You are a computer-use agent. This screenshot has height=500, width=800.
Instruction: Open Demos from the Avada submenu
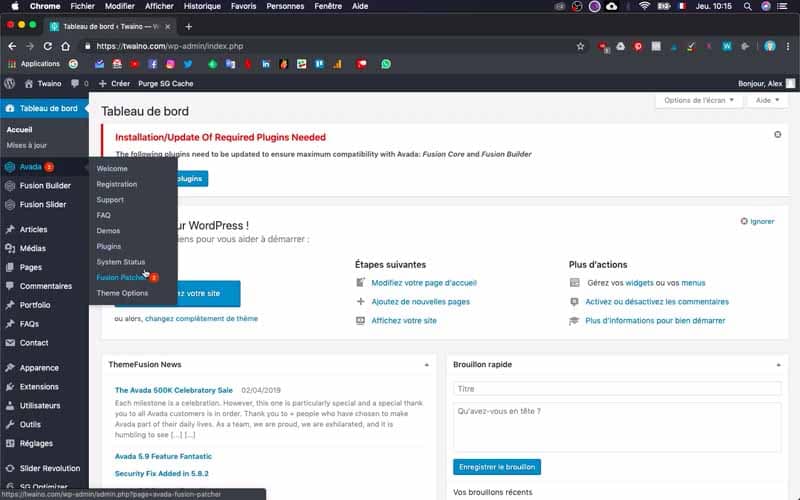pos(108,231)
